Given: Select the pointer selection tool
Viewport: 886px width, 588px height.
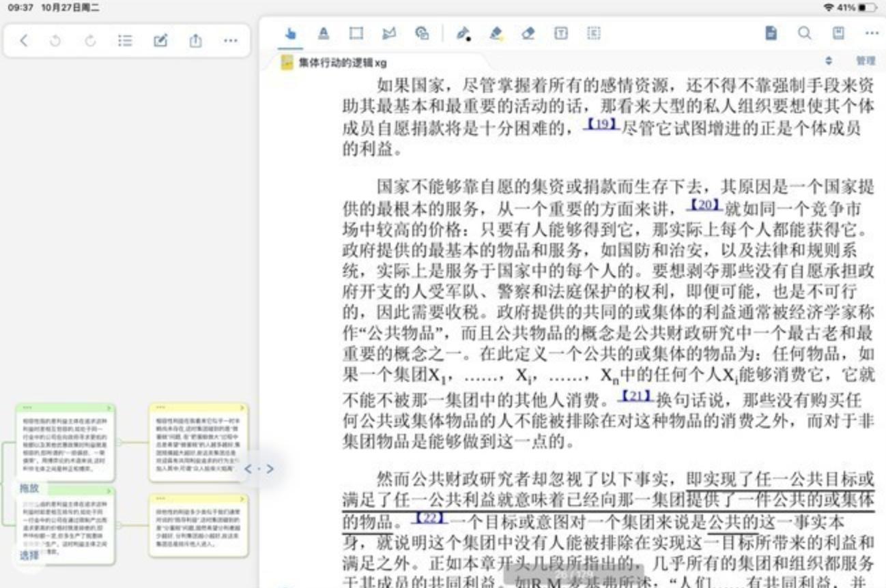Looking at the screenshot, I should 289,33.
